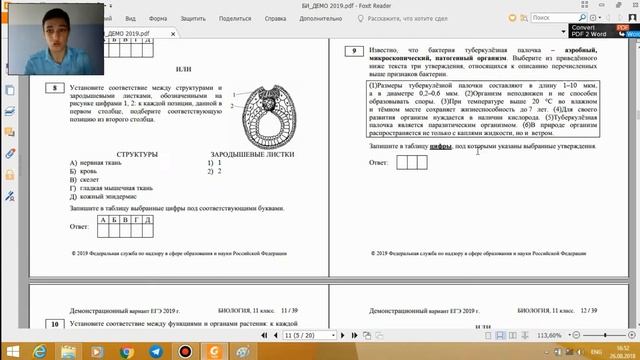Click in the Поиск search field
This screenshot has width=640, height=360.
[555, 18]
